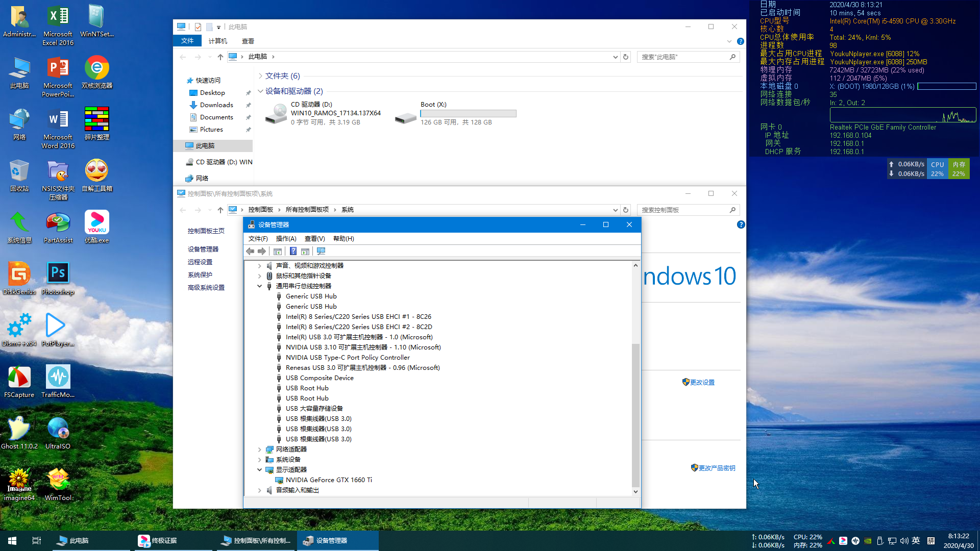Image resolution: width=980 pixels, height=551 pixels.
Task: Open 文件(F) menu in Device Manager
Action: (258, 239)
